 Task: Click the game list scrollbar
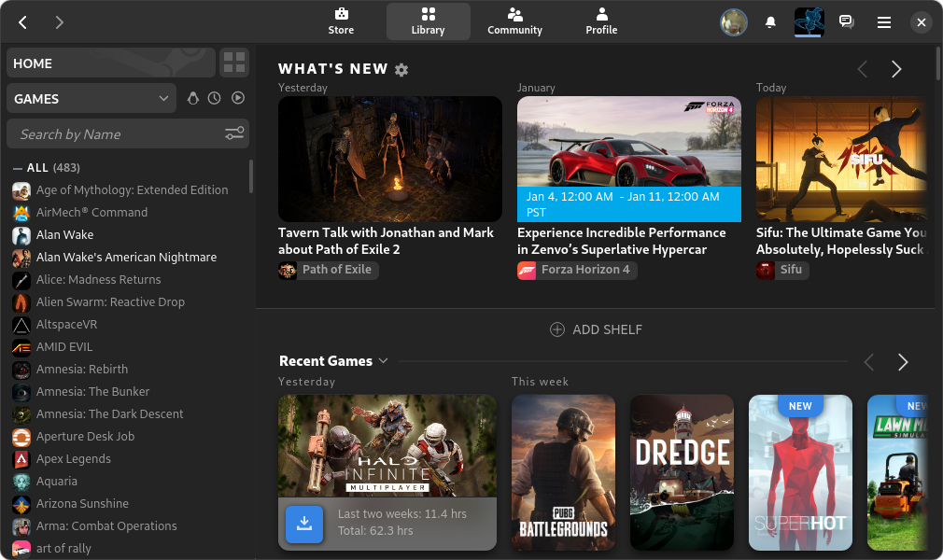(x=251, y=176)
